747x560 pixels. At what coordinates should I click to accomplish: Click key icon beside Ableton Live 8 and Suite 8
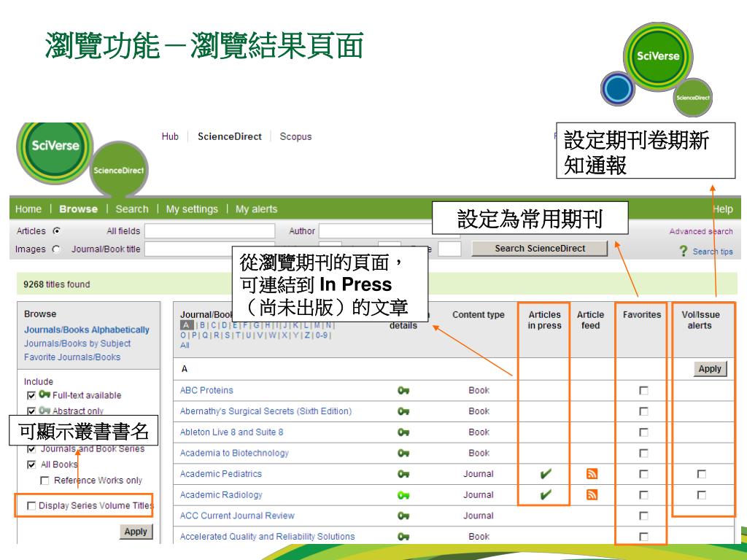click(403, 432)
